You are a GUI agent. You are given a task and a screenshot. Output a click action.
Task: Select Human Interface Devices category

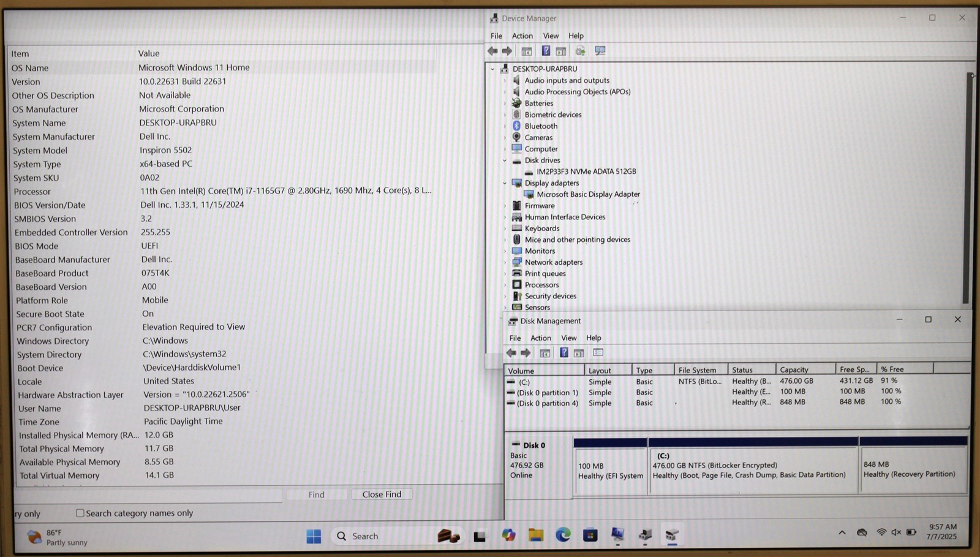[565, 217]
